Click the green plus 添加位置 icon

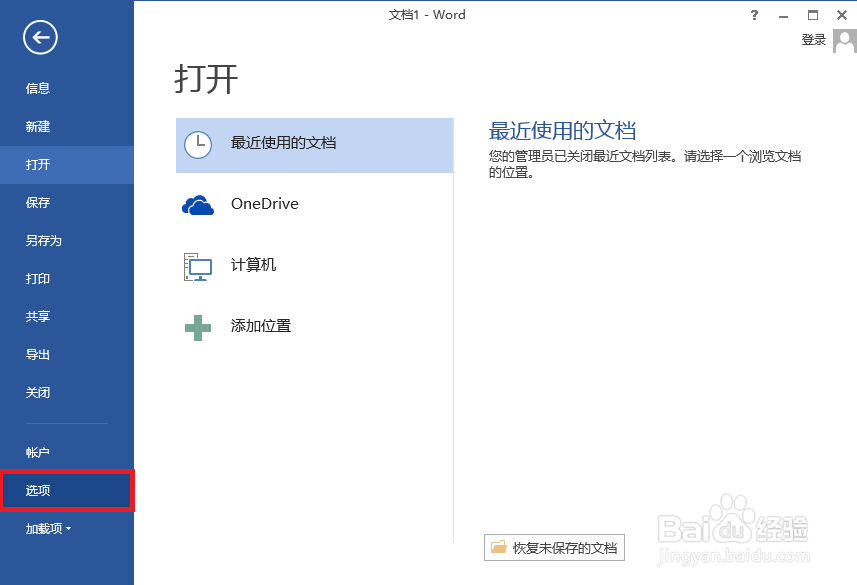tap(197, 326)
